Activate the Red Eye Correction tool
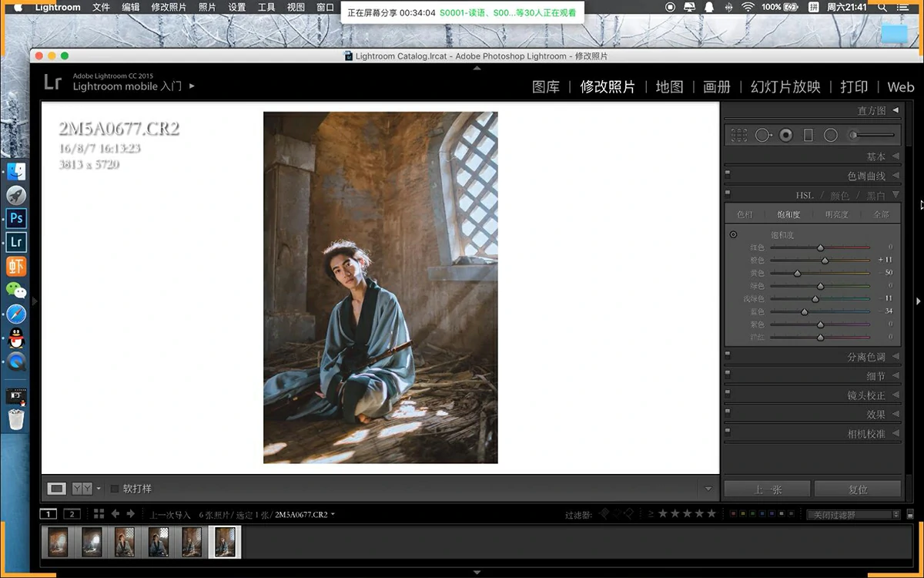Viewport: 924px width, 578px height. (785, 135)
